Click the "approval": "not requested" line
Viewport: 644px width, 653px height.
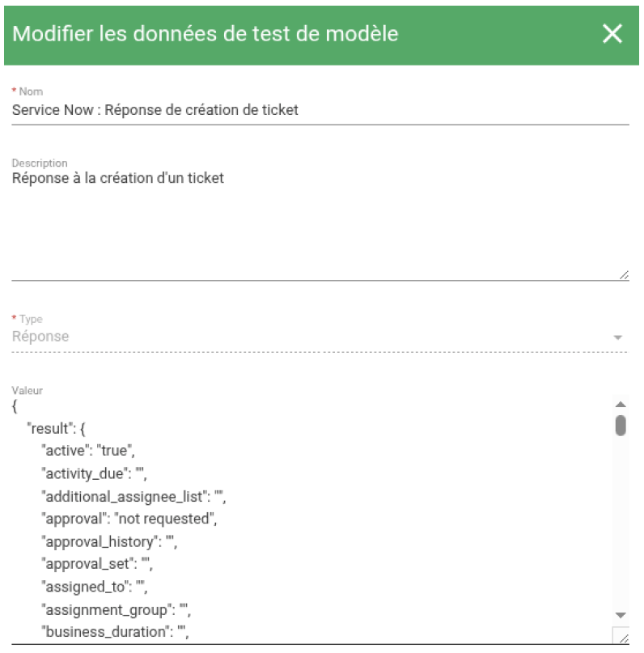click(x=129, y=519)
